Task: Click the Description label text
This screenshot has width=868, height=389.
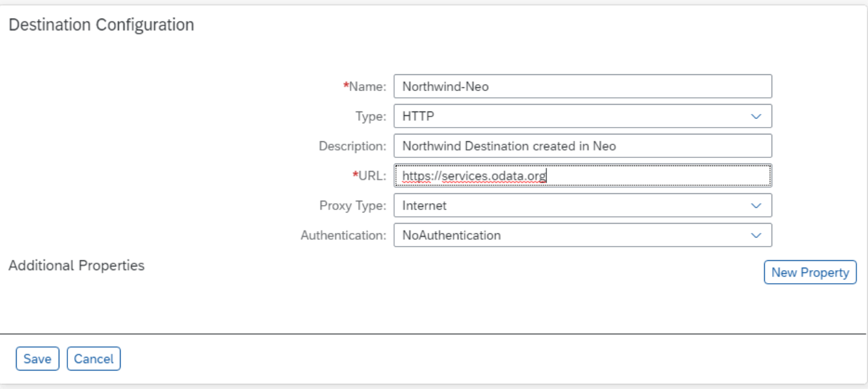Action: pos(352,146)
